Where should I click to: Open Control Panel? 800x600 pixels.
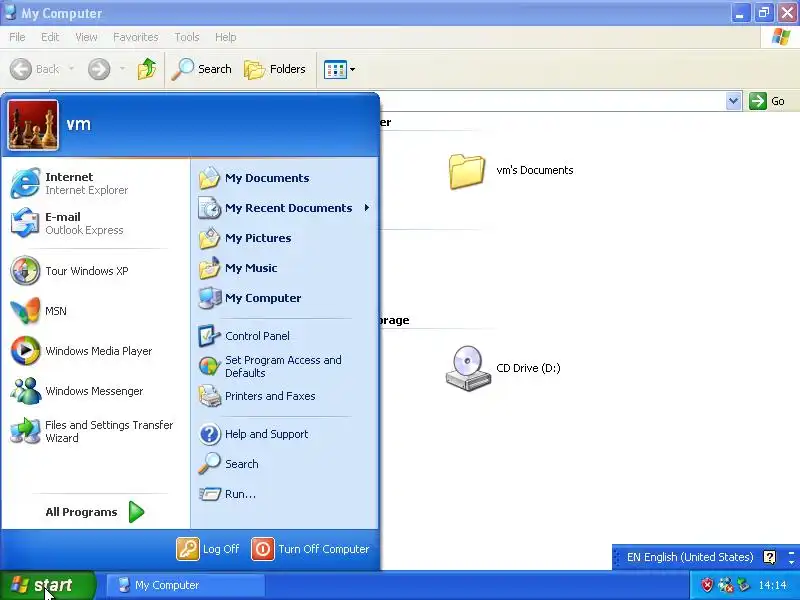(285, 336)
